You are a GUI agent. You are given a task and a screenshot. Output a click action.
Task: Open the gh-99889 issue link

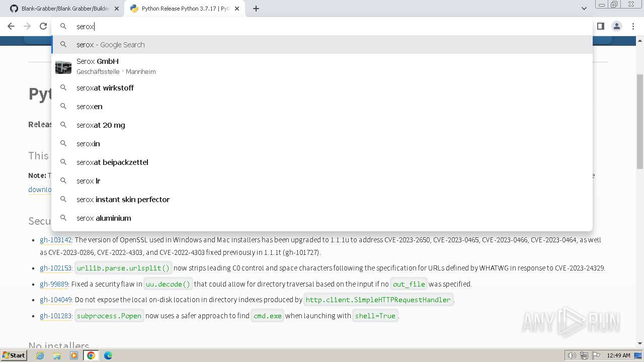[54, 284]
